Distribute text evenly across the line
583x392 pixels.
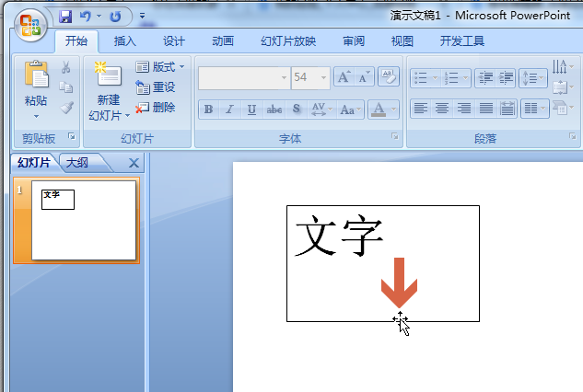point(507,109)
